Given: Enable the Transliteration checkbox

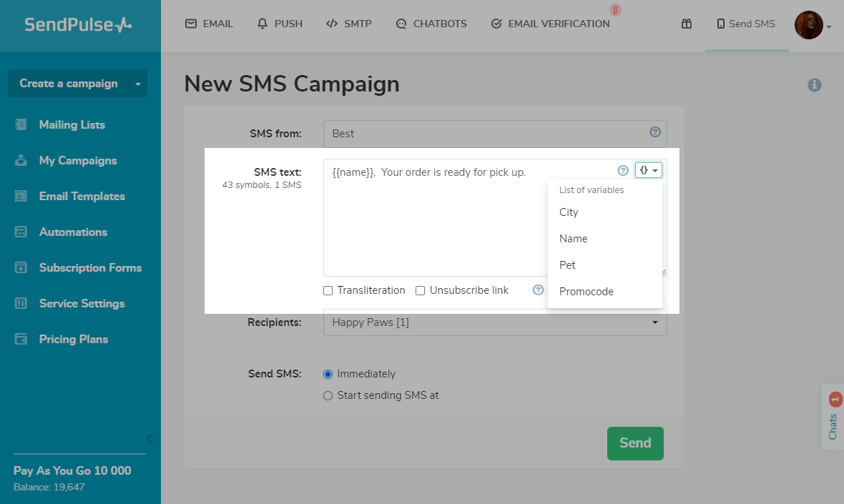Looking at the screenshot, I should tap(328, 290).
